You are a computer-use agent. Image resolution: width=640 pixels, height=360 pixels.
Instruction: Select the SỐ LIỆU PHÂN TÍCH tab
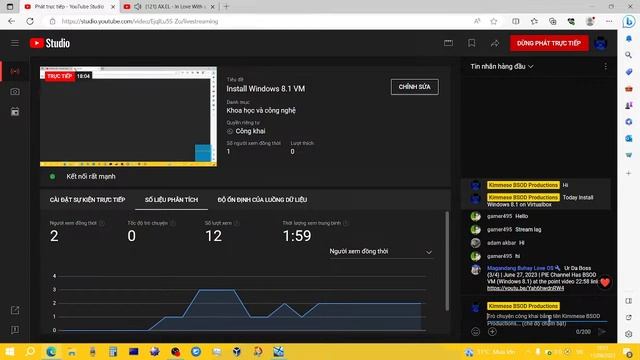point(171,200)
